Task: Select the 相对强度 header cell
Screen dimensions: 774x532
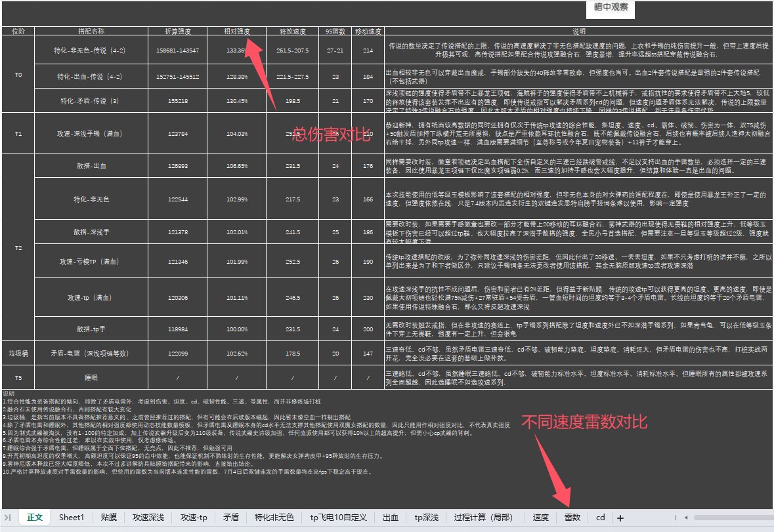Action: 237,31
